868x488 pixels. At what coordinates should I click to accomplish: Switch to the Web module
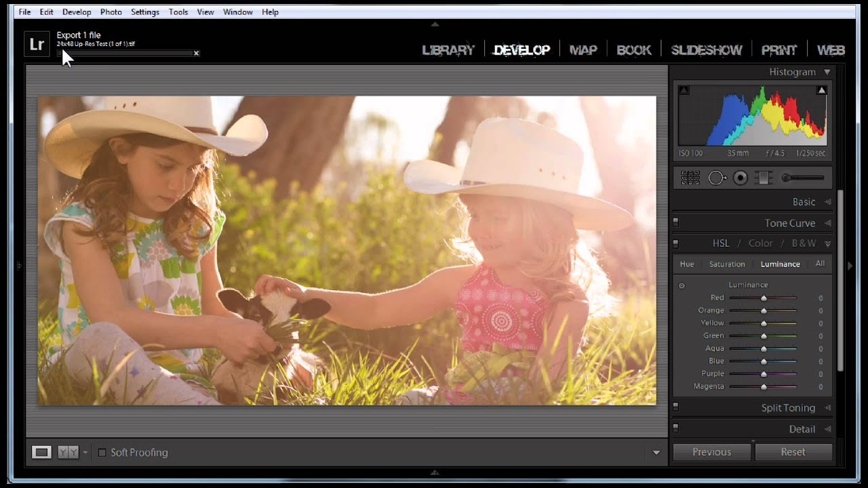(x=831, y=50)
